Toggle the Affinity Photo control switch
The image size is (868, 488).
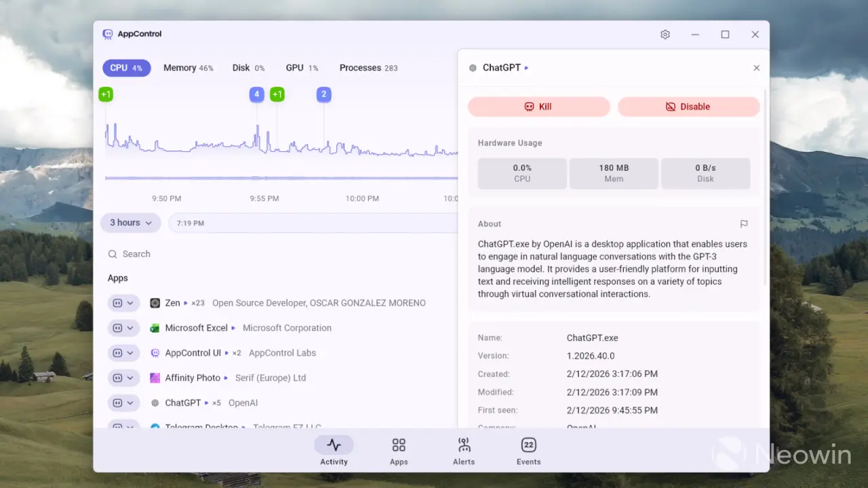pyautogui.click(x=118, y=378)
